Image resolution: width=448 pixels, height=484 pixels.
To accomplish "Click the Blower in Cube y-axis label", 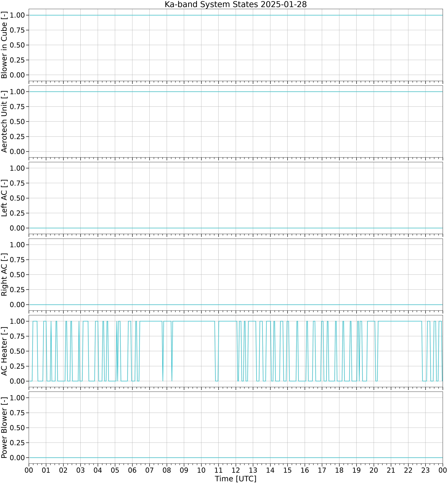I will coord(4,45).
